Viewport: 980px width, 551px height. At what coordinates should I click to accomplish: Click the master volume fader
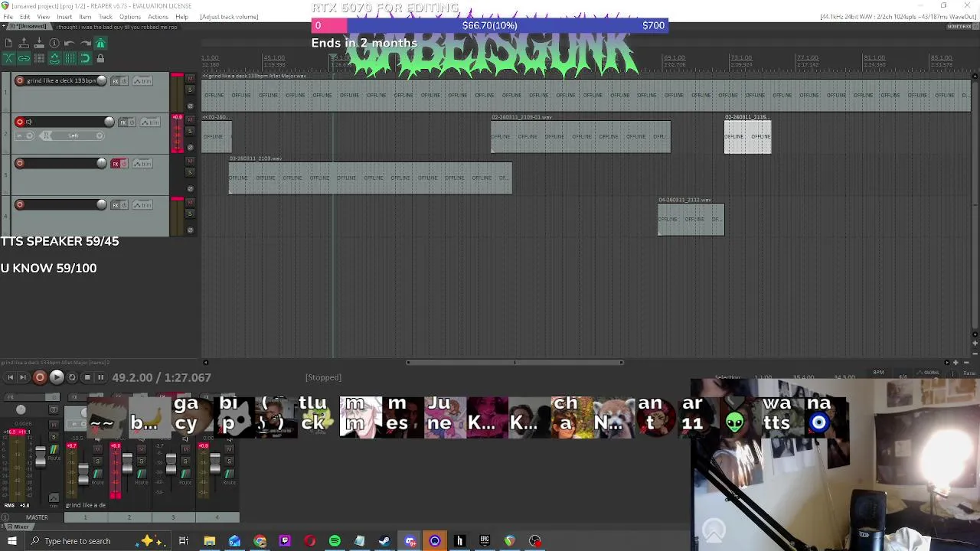(41, 458)
